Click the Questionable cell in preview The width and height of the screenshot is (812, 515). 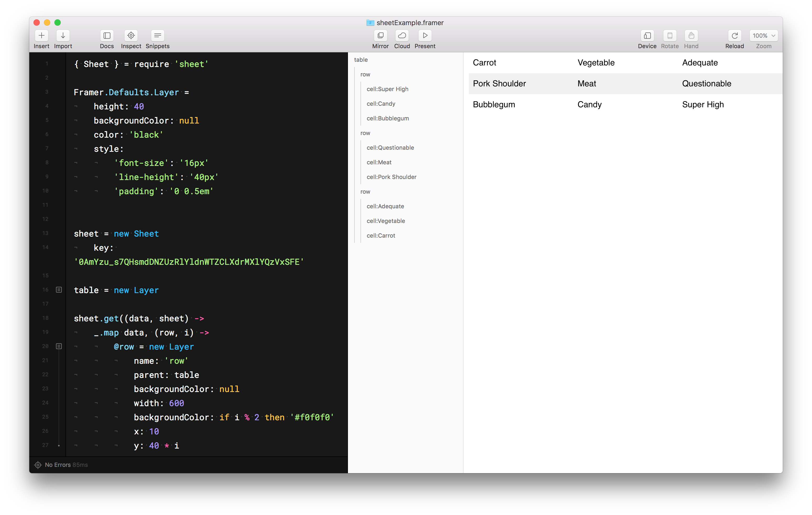707,84
